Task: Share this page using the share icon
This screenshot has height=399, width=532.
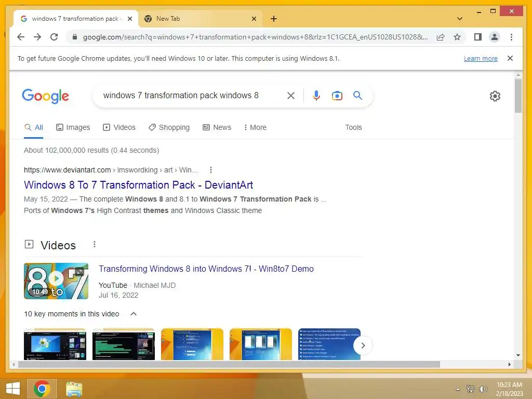Action: (x=441, y=37)
